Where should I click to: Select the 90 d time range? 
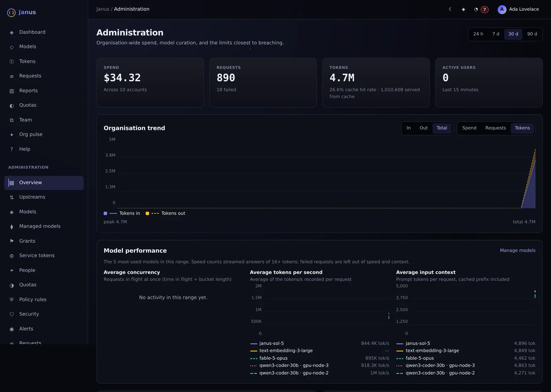click(x=532, y=34)
